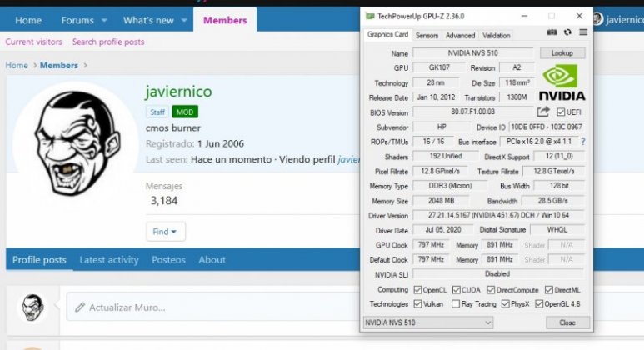
Task: Click the Staff badge
Action: click(x=157, y=112)
